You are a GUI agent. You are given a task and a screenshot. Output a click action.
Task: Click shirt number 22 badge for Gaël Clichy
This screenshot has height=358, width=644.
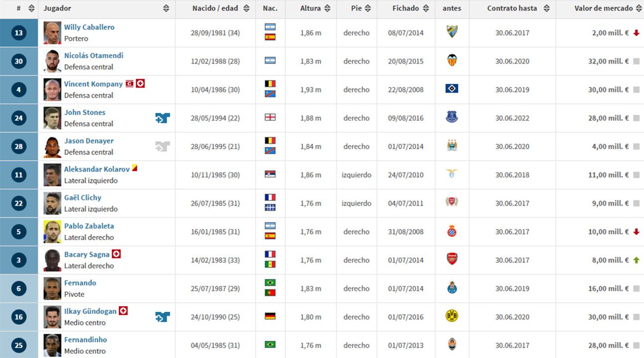19,203
